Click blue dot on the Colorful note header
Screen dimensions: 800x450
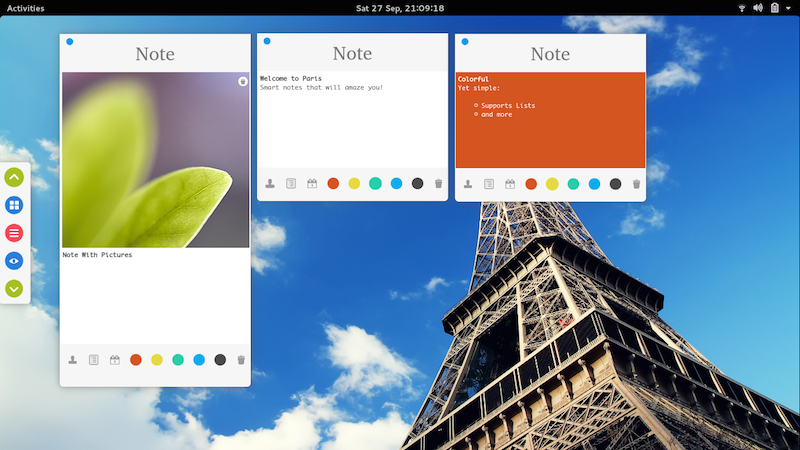coord(465,41)
